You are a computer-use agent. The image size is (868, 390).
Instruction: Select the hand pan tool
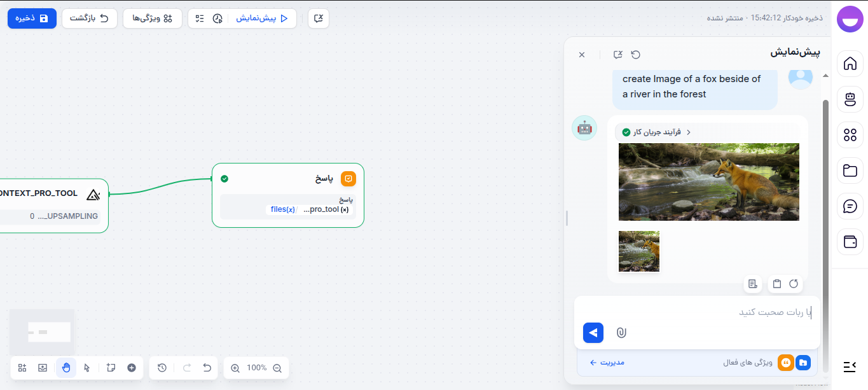click(x=66, y=368)
